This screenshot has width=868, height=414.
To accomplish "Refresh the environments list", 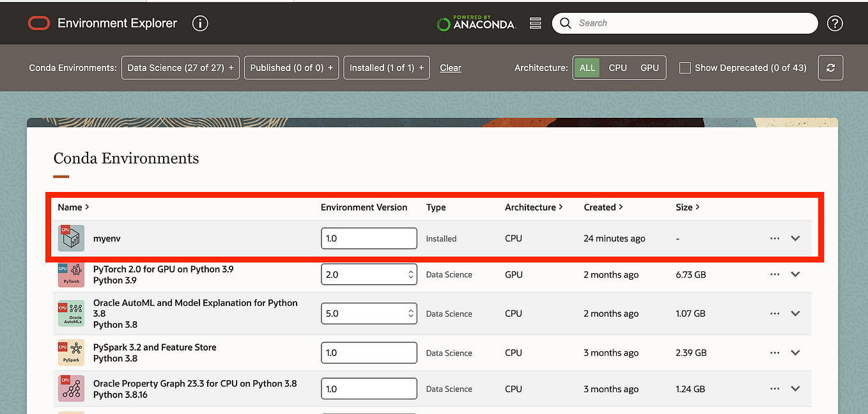I will (830, 68).
